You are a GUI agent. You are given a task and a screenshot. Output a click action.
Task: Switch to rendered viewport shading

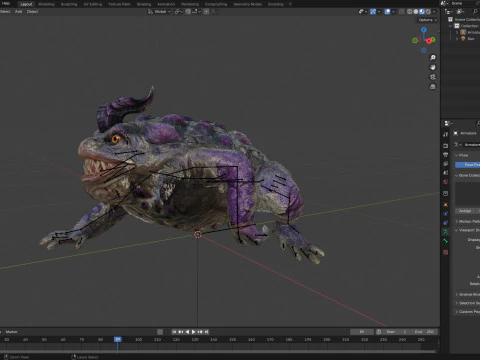click(428, 12)
